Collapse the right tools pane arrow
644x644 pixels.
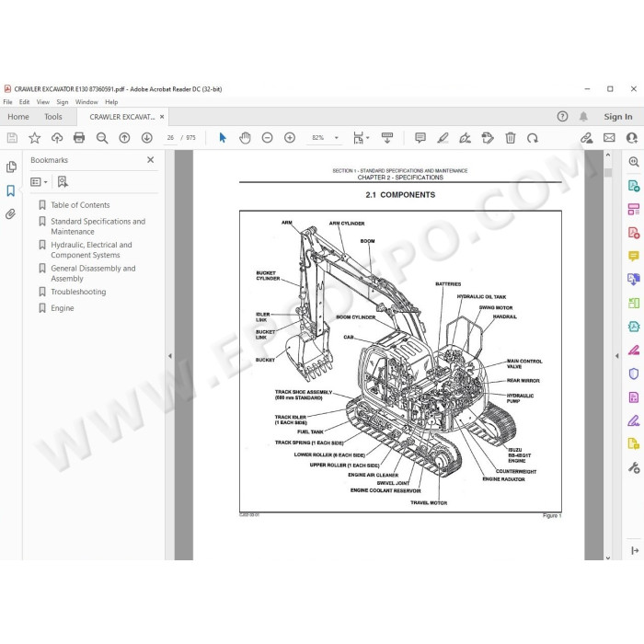[617, 356]
